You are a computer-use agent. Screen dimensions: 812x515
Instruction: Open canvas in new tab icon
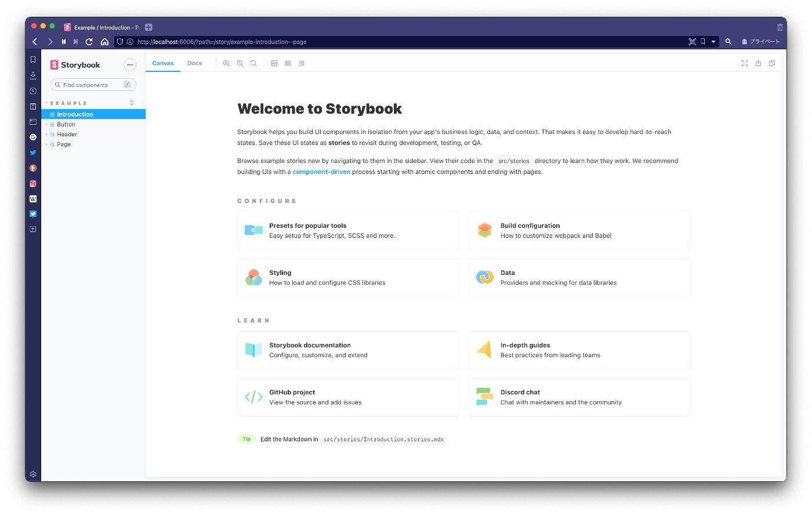click(758, 63)
